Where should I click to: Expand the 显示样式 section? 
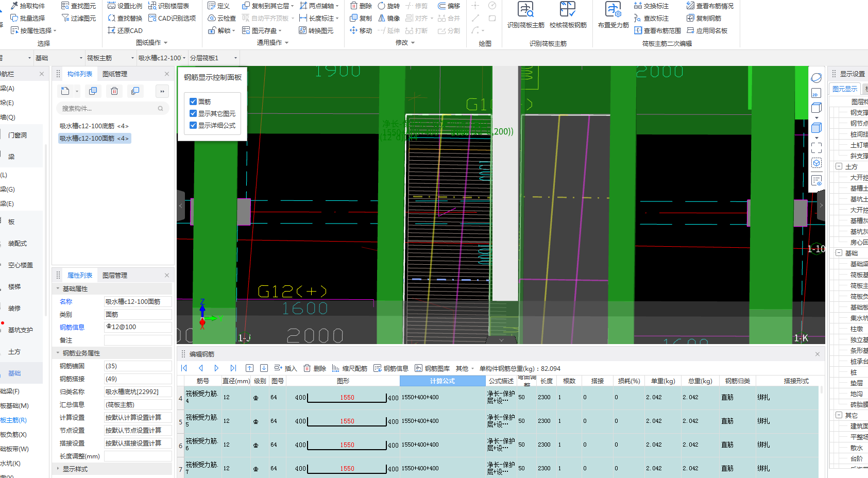58,469
